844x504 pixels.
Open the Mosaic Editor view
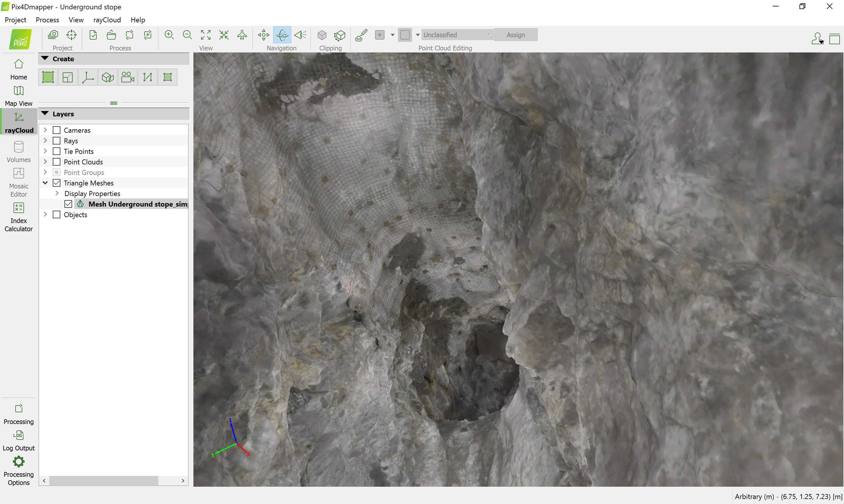click(x=19, y=182)
